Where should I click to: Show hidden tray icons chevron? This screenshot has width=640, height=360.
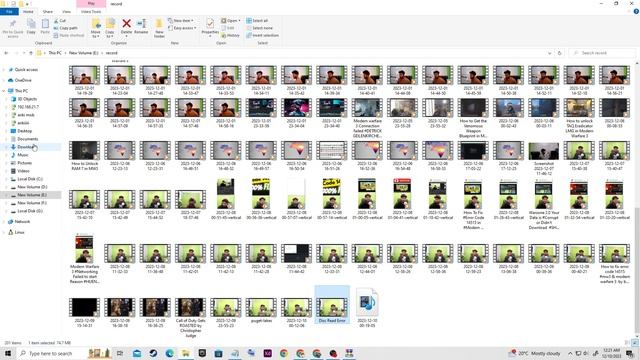570,353
